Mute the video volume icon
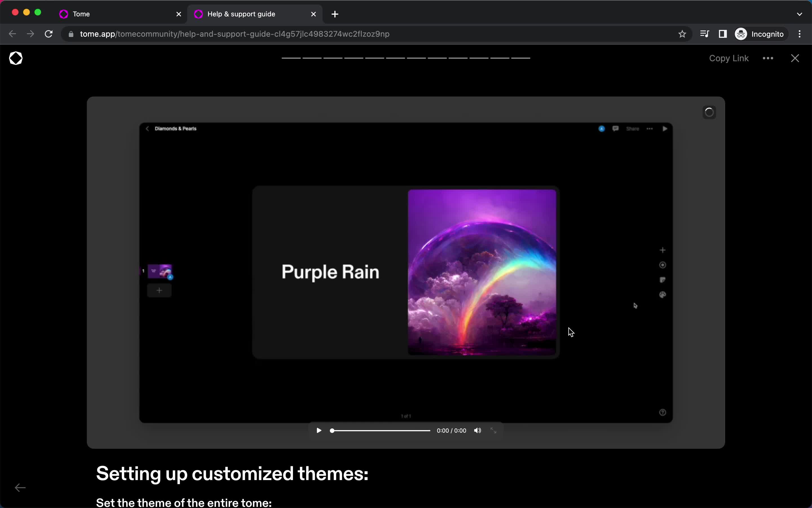This screenshot has height=508, width=812. 477,430
